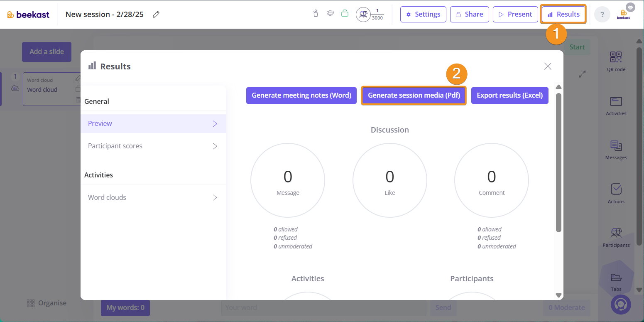Click Generate session media (Pdf) button
Viewport: 644px width, 322px height.
pos(414,96)
